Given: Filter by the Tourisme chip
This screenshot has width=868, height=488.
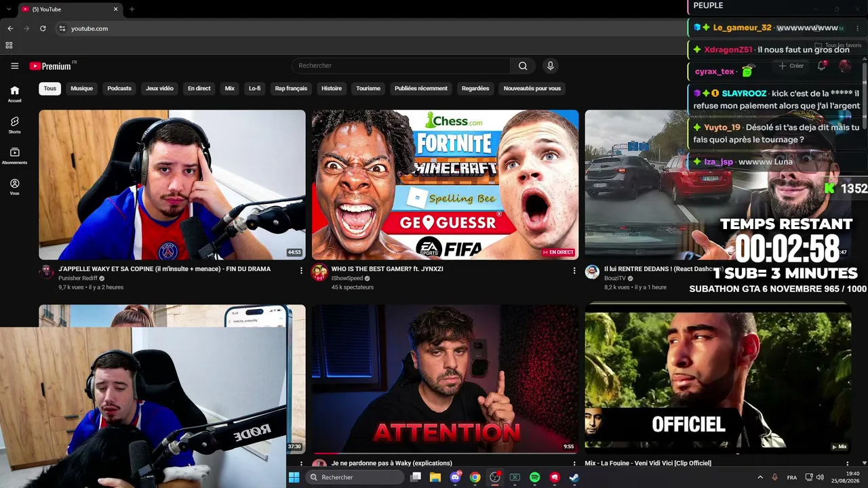Looking at the screenshot, I should click(x=368, y=88).
